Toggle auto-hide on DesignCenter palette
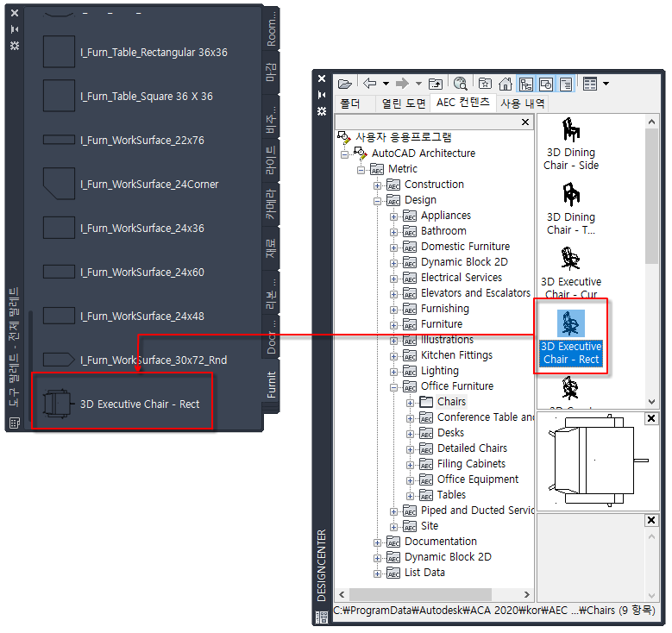 point(322,95)
